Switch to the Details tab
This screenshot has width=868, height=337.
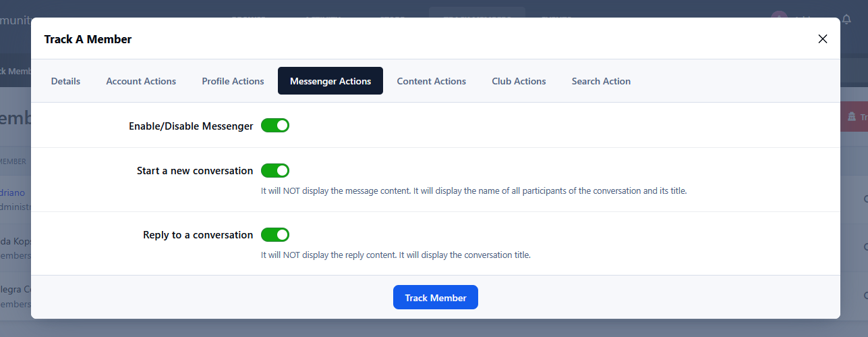click(x=65, y=81)
